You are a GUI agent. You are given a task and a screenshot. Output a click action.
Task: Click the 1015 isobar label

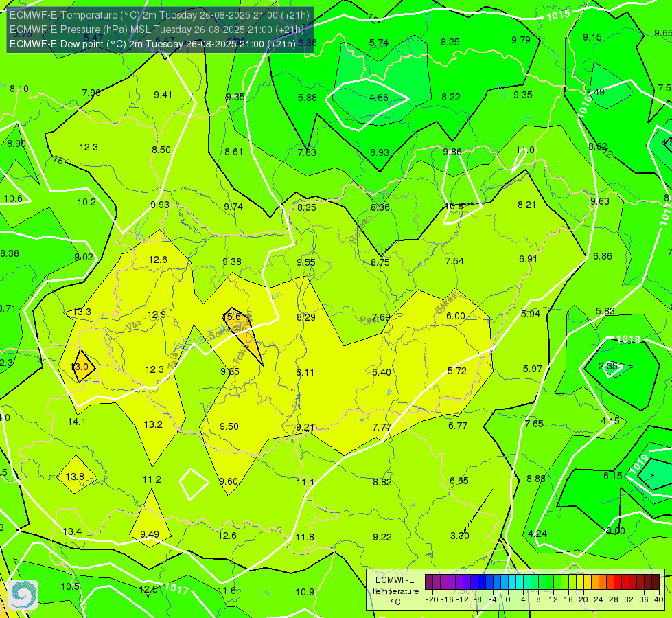click(x=559, y=15)
